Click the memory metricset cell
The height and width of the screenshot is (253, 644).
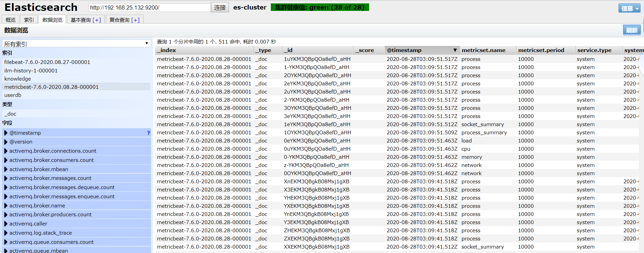click(x=472, y=157)
